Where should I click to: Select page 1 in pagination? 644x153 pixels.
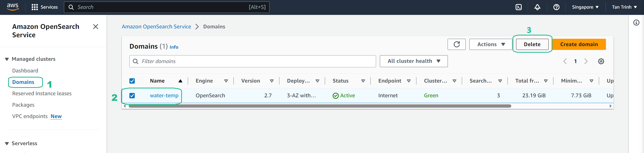click(575, 61)
